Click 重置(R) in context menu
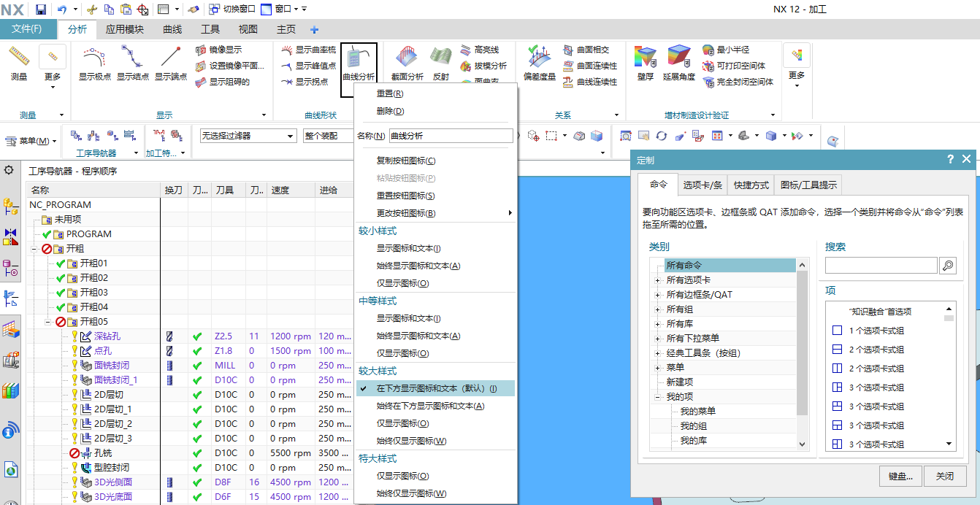The image size is (980, 505). point(435,93)
